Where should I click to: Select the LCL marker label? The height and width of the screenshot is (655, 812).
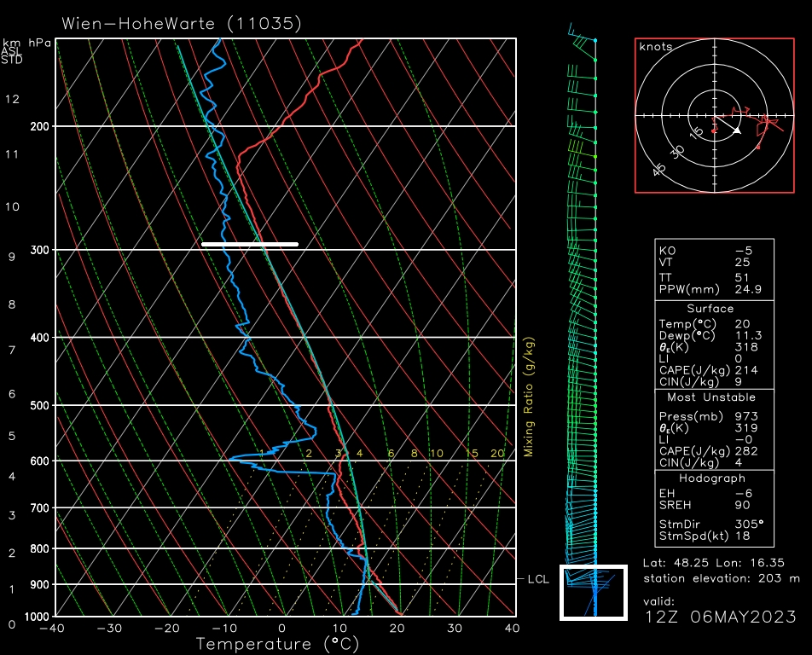coord(537,579)
